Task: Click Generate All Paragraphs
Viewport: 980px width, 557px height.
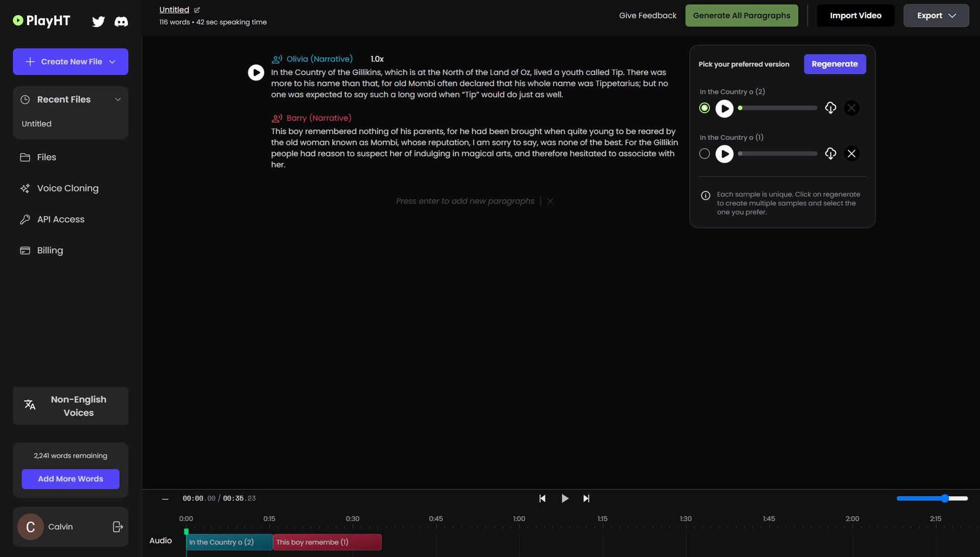Action: pos(741,16)
